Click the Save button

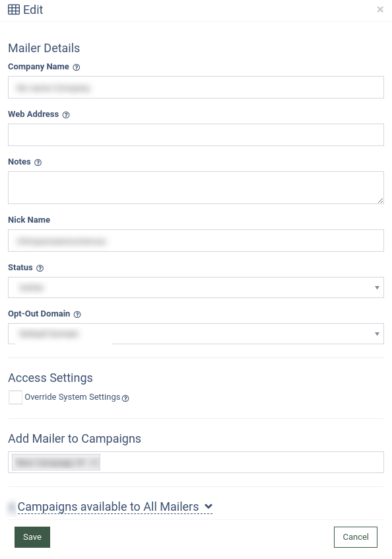click(x=32, y=537)
